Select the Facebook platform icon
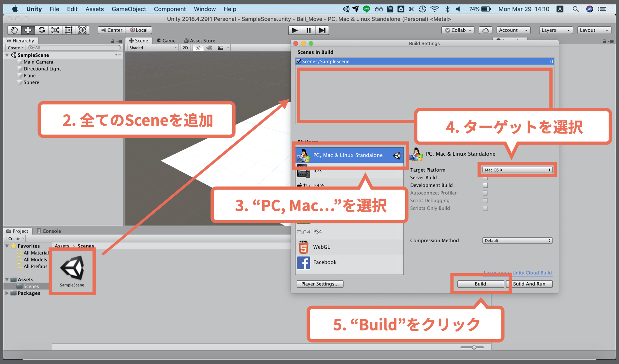Image resolution: width=619 pixels, height=364 pixels. pyautogui.click(x=303, y=262)
